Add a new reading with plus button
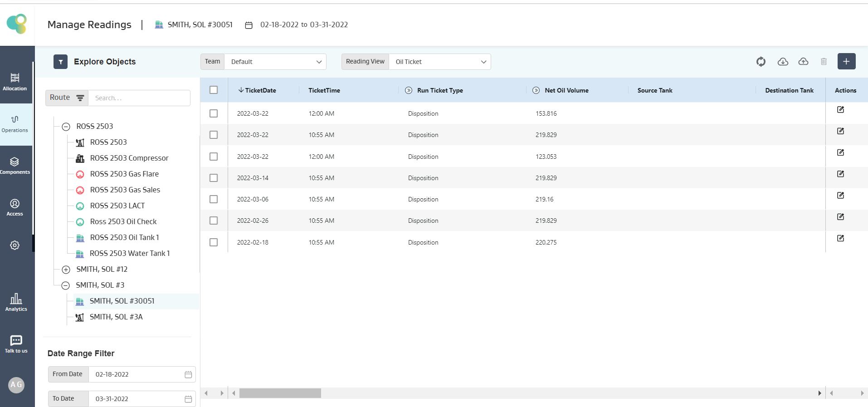The height and width of the screenshot is (407, 868). [846, 62]
